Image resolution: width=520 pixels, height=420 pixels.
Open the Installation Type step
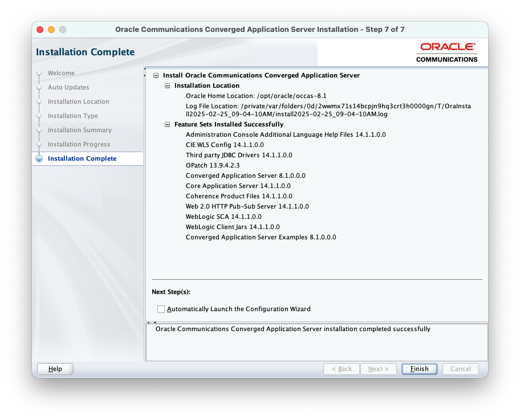(x=72, y=116)
